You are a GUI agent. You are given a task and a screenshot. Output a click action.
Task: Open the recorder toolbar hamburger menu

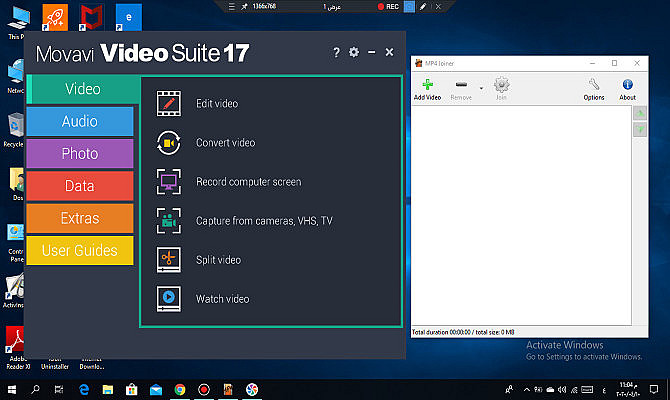pyautogui.click(x=232, y=6)
